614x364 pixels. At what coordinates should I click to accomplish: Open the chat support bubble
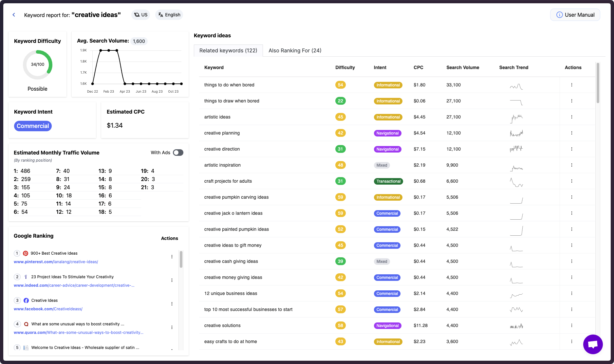point(593,344)
